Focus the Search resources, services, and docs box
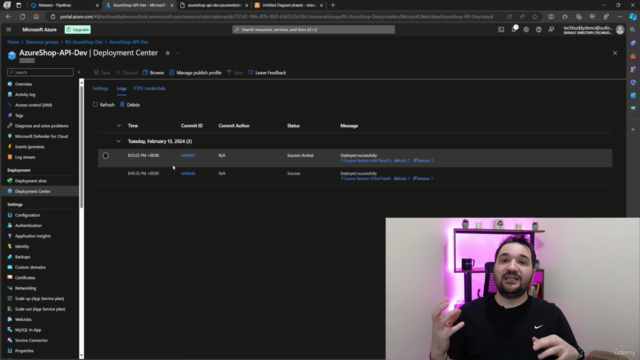Viewport: 640px width, 360px height. pyautogui.click(x=313, y=30)
